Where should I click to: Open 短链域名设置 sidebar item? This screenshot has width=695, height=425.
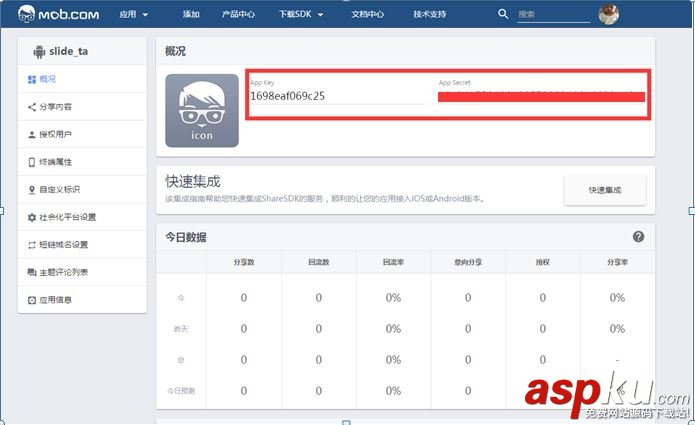pos(82,244)
